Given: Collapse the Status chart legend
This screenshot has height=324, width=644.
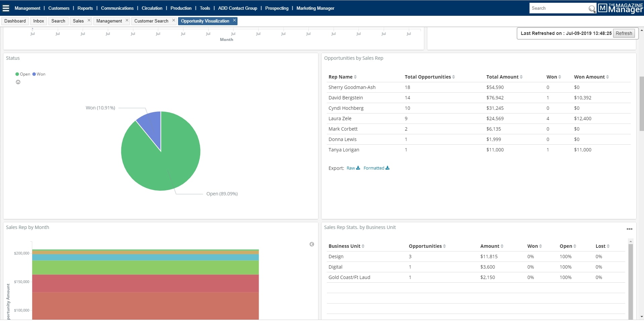Looking at the screenshot, I should tap(18, 82).
